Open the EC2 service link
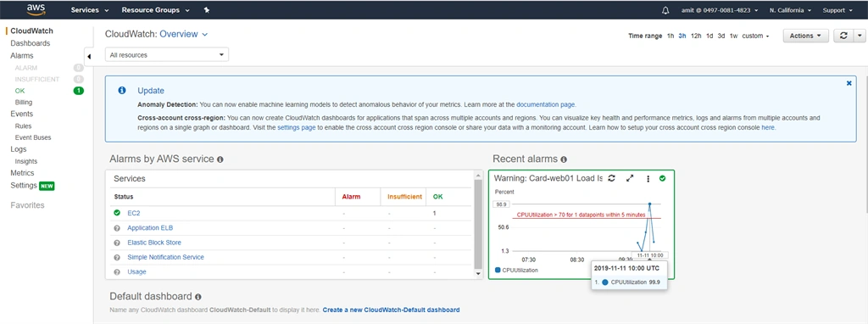Image resolution: width=868 pixels, height=324 pixels. click(134, 213)
